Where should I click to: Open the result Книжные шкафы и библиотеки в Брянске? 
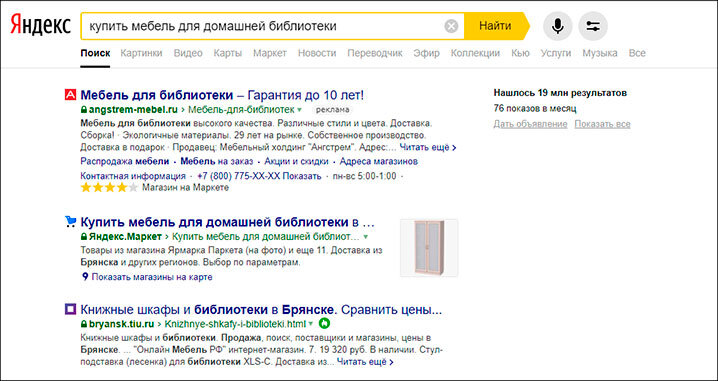pyautogui.click(x=261, y=310)
